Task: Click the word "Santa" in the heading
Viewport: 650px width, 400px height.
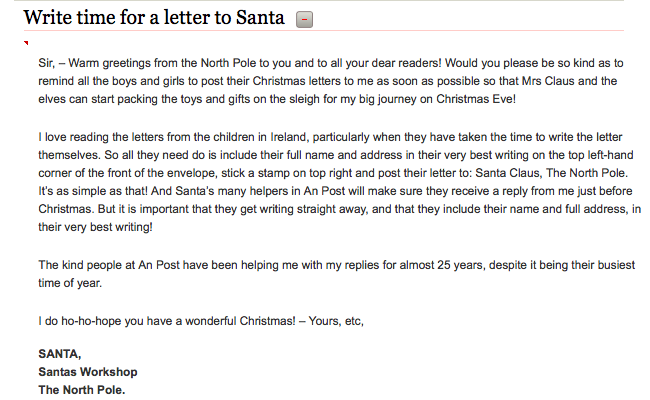Action: tap(259, 17)
